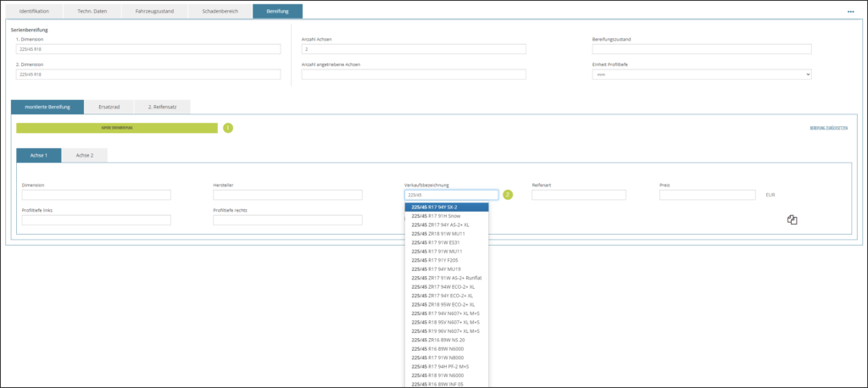Select the Achse 2 tab

[84, 156]
